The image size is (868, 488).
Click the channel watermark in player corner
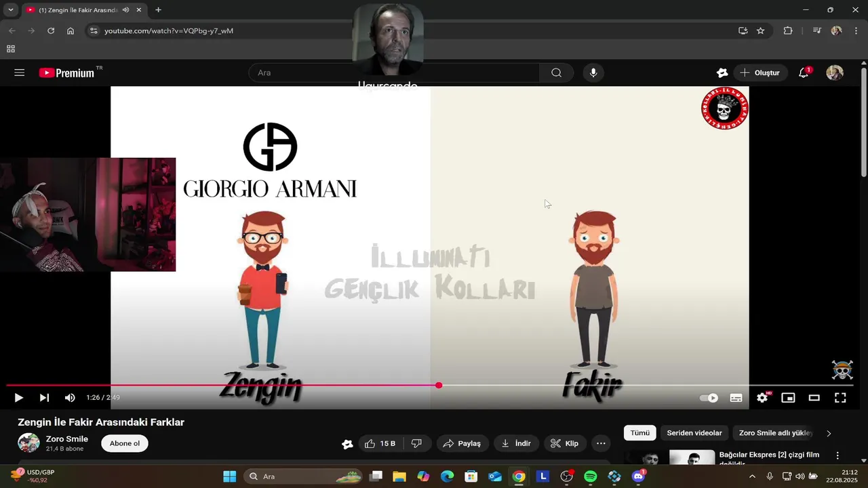[x=842, y=370]
